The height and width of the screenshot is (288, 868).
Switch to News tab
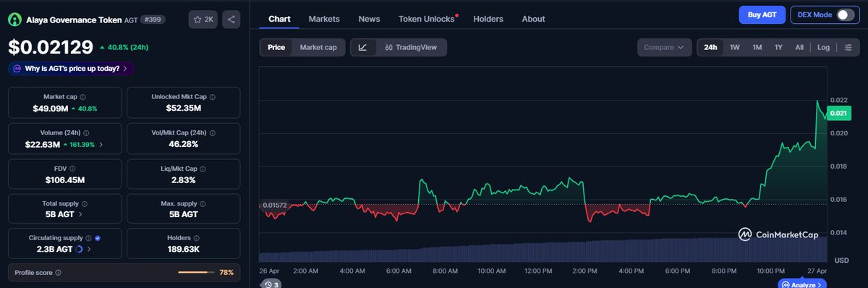(369, 19)
